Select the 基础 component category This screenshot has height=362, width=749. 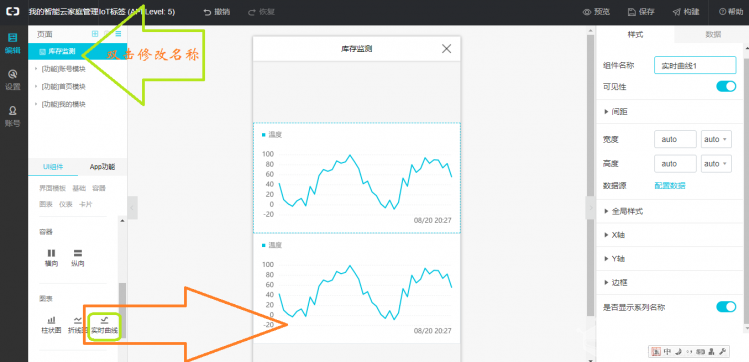pos(79,188)
